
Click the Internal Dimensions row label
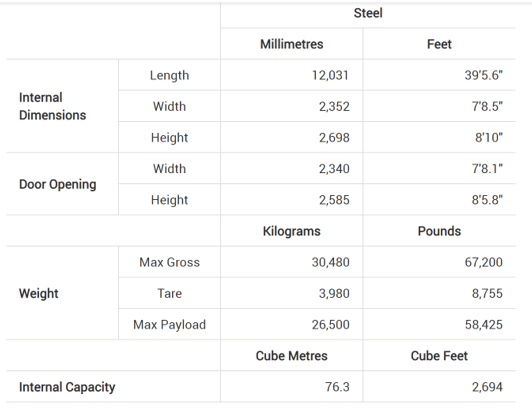click(x=52, y=106)
